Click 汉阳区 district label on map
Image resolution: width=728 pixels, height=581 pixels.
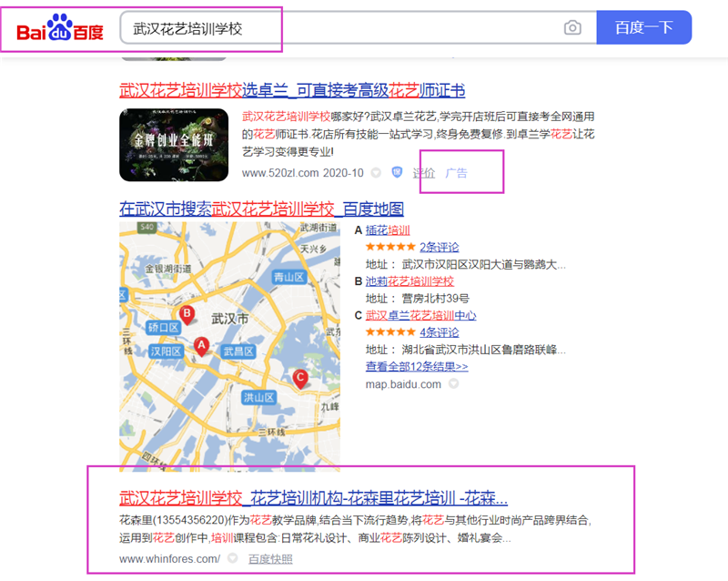coord(166,352)
